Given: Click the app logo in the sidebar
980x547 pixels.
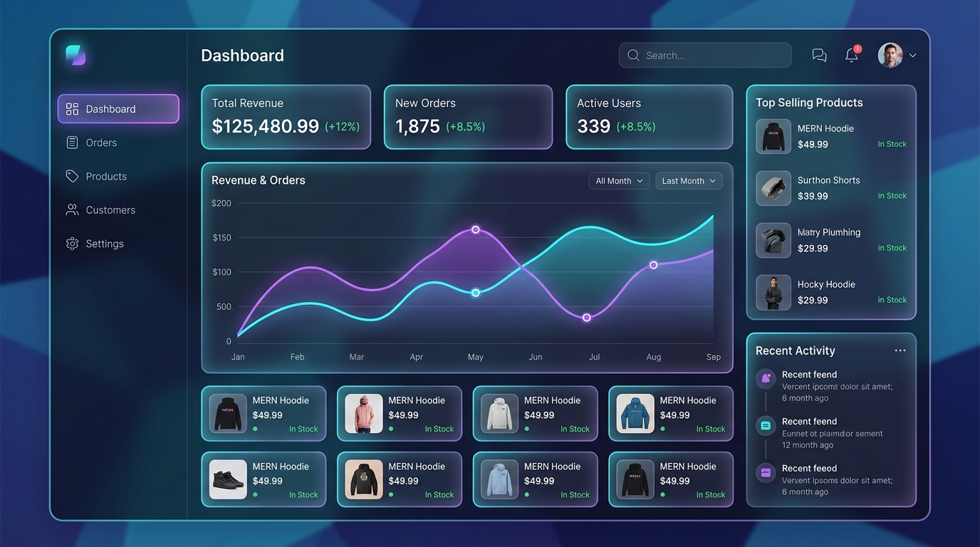Looking at the screenshot, I should (x=75, y=55).
